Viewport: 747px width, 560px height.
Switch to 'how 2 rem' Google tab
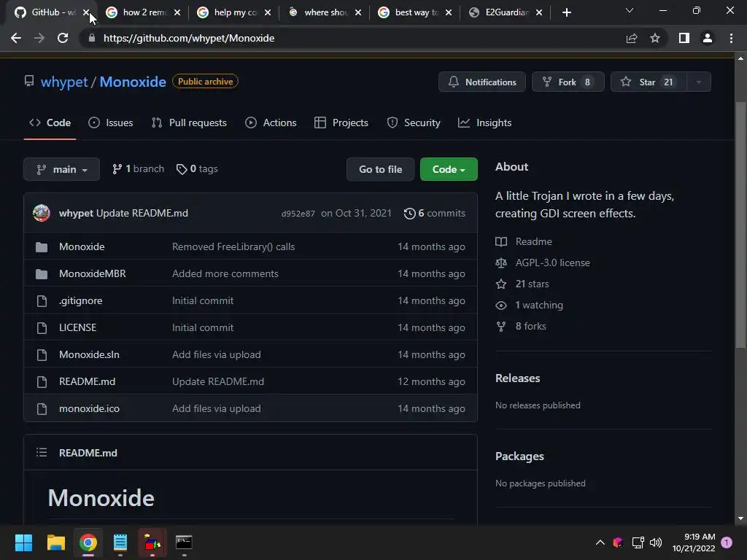coord(144,12)
